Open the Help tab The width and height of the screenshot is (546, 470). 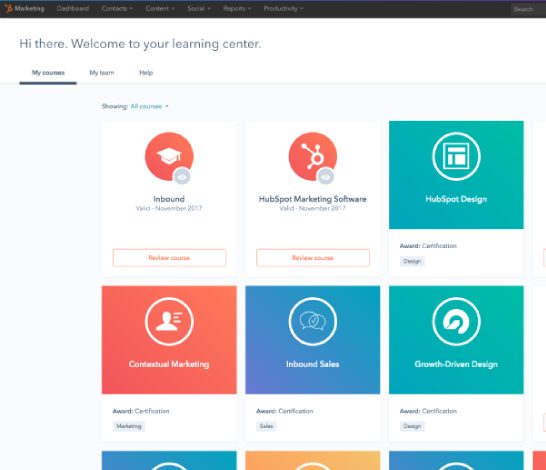coord(146,73)
